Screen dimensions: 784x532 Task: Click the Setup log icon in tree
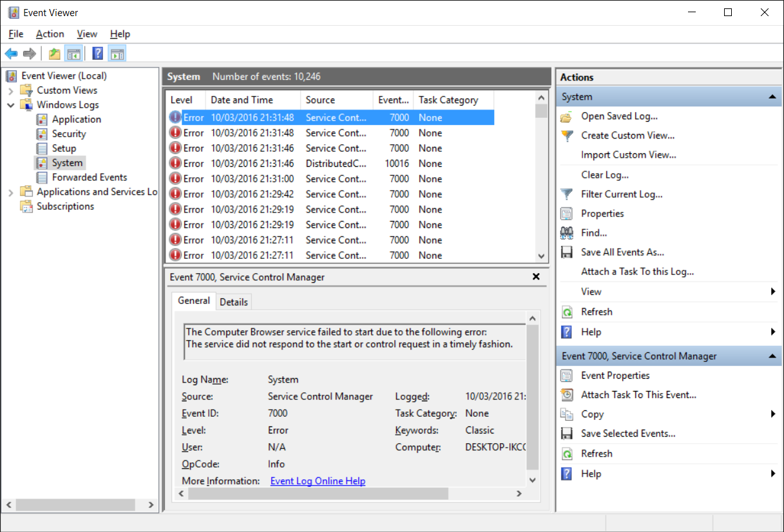coord(42,148)
